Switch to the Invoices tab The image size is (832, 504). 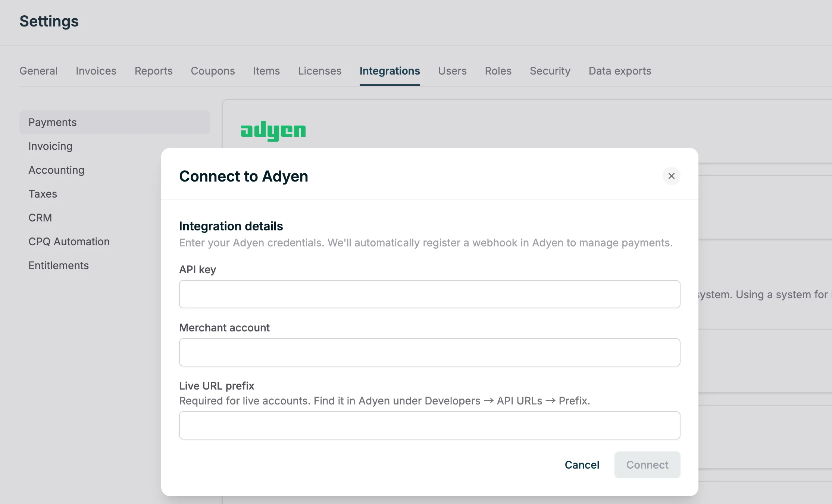click(x=96, y=71)
